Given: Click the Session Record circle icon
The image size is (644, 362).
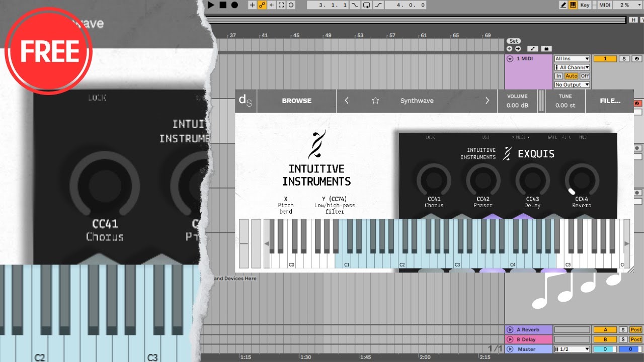Looking at the screenshot, I should (291, 5).
